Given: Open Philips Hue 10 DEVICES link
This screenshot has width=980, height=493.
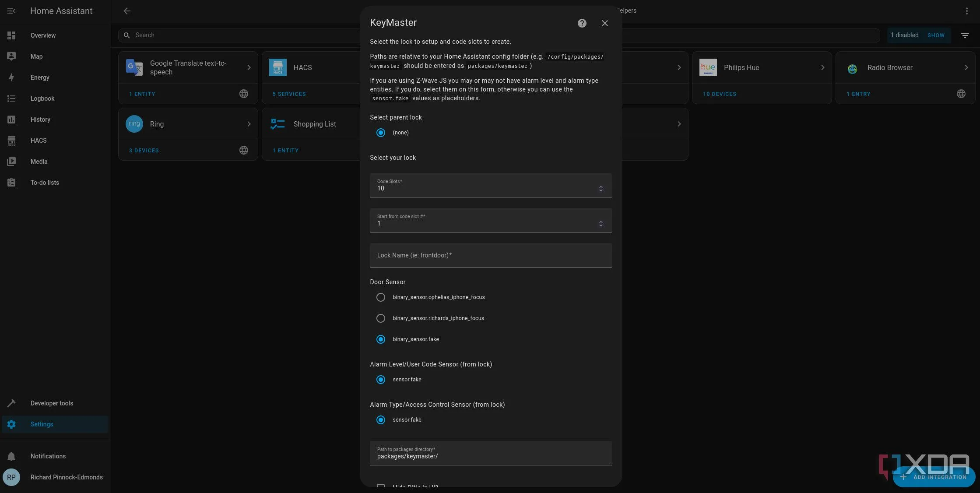Looking at the screenshot, I should tap(720, 94).
